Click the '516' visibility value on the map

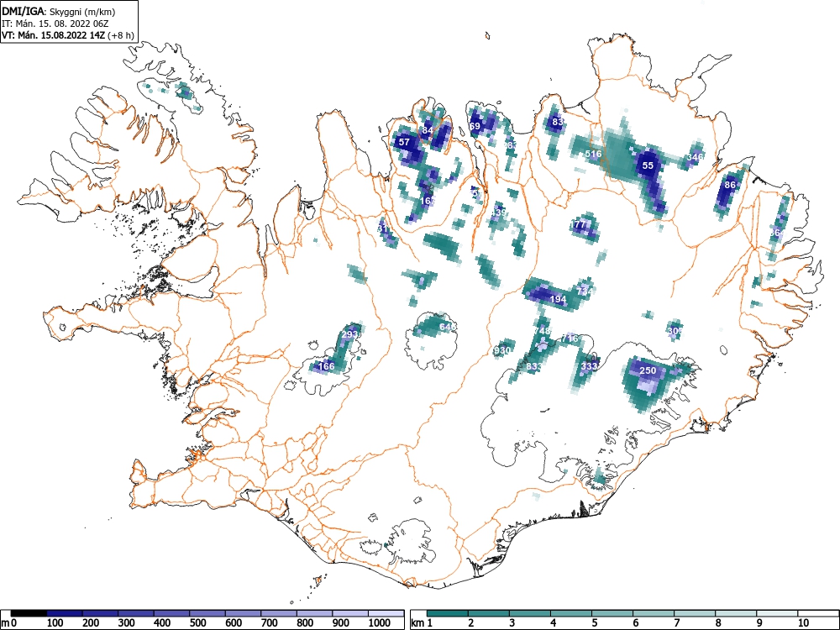click(594, 154)
